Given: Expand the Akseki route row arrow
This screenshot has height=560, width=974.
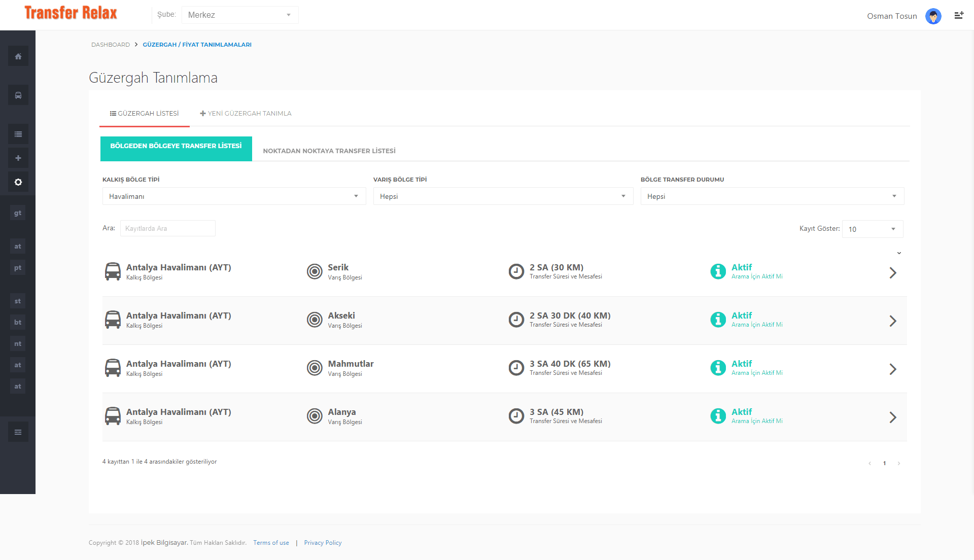Looking at the screenshot, I should pyautogui.click(x=893, y=321).
